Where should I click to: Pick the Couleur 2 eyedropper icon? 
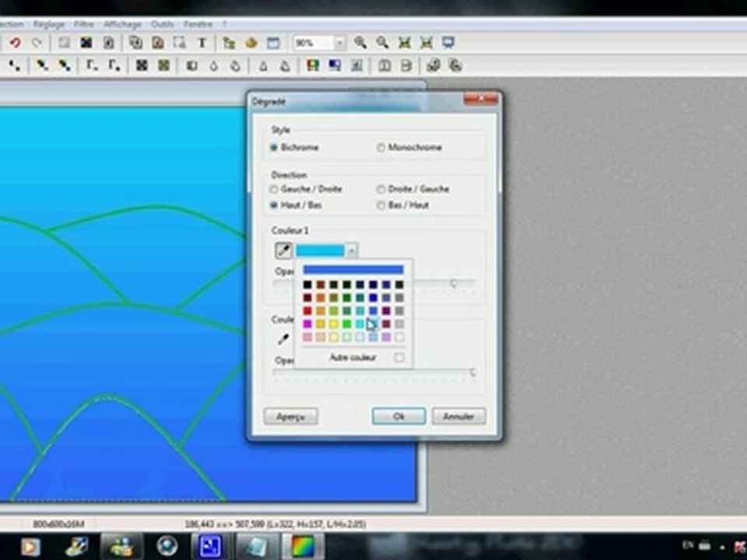(x=283, y=339)
